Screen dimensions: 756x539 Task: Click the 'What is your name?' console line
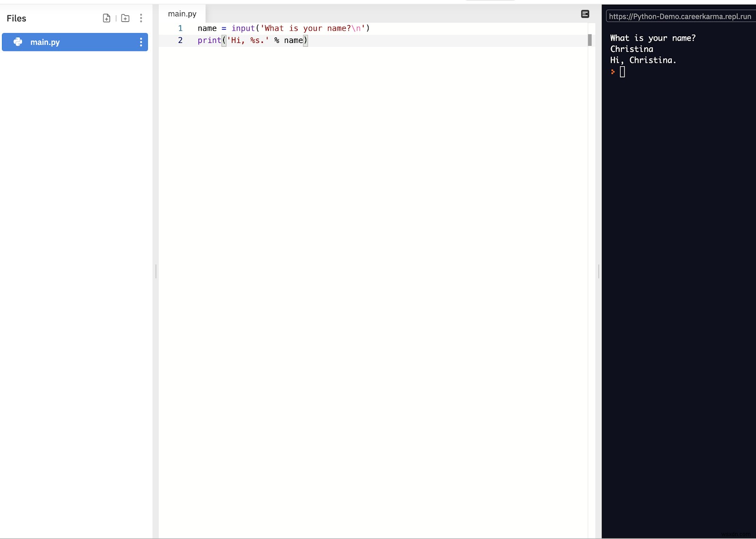coord(653,38)
